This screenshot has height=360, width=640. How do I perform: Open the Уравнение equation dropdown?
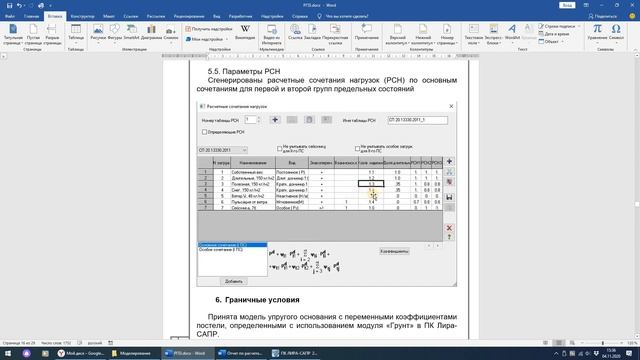tap(597, 34)
